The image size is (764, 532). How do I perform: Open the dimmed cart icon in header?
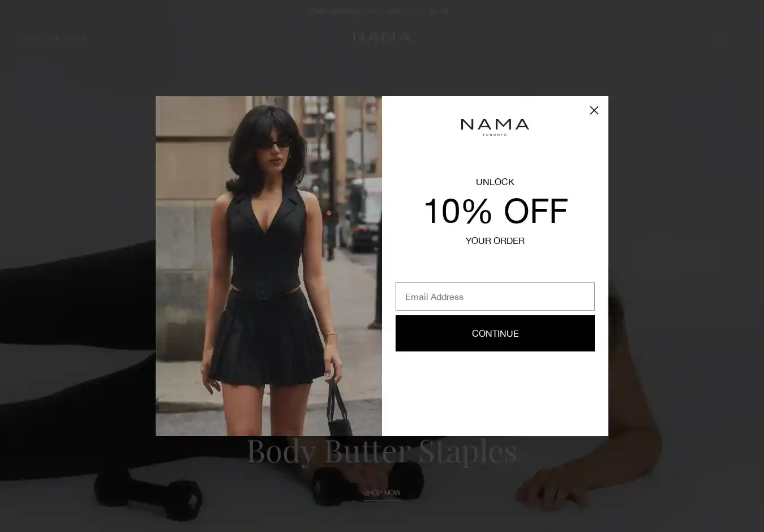tap(719, 37)
